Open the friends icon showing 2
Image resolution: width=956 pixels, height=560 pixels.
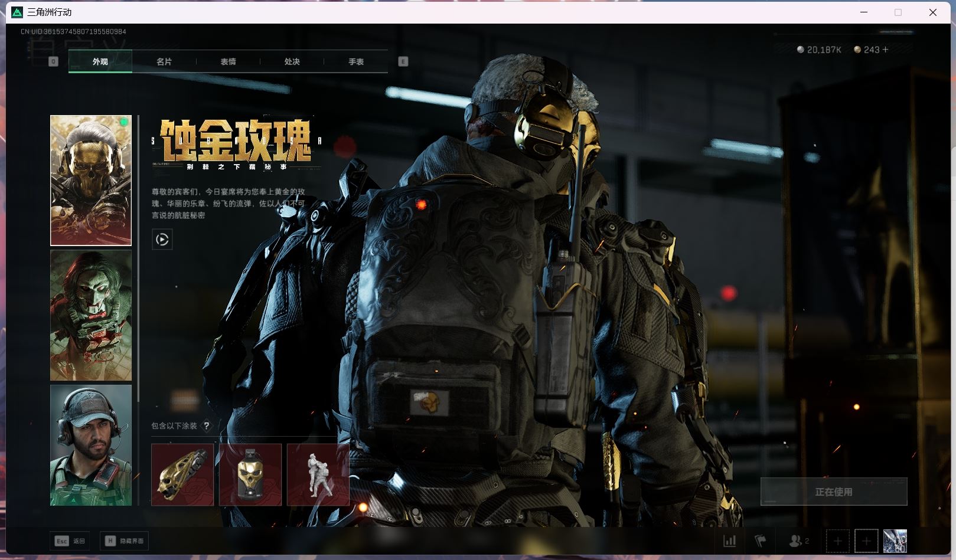click(798, 541)
